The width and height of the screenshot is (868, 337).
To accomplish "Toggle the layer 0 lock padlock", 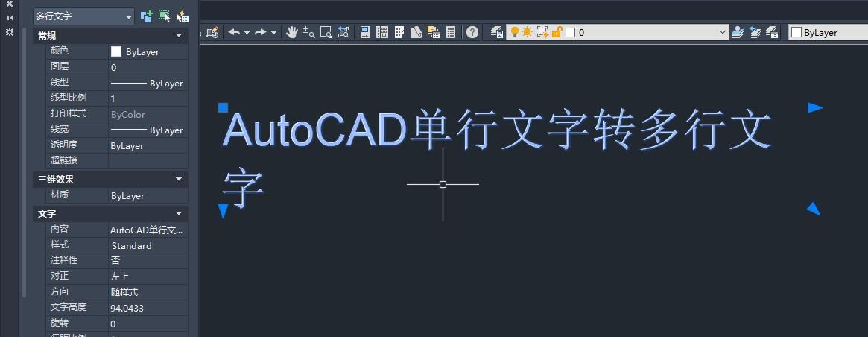I will click(x=557, y=32).
